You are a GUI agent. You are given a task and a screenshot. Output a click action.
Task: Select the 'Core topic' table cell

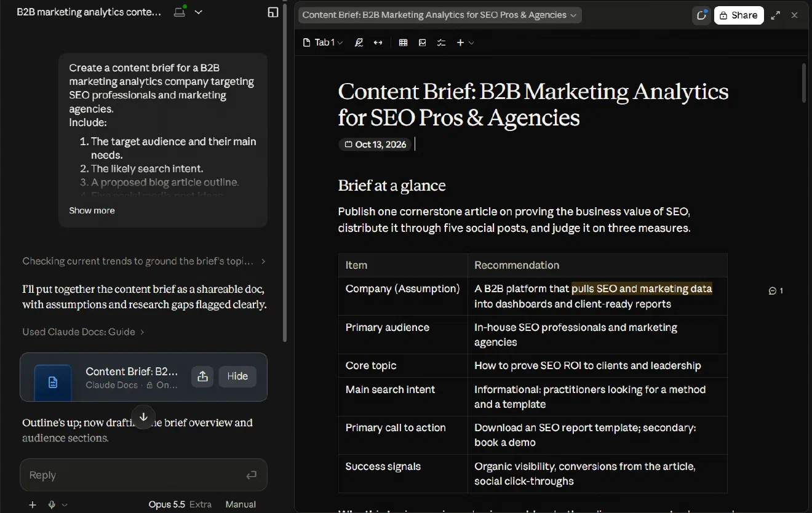pos(403,365)
